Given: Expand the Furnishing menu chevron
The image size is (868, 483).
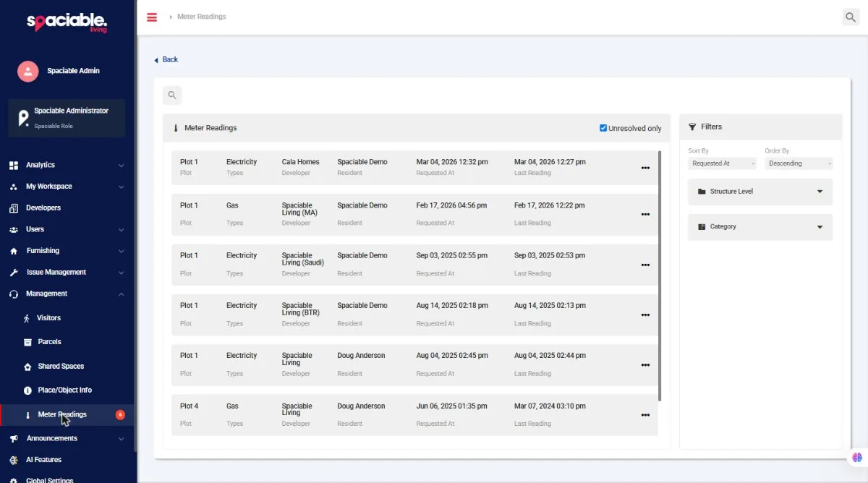Looking at the screenshot, I should [x=122, y=251].
